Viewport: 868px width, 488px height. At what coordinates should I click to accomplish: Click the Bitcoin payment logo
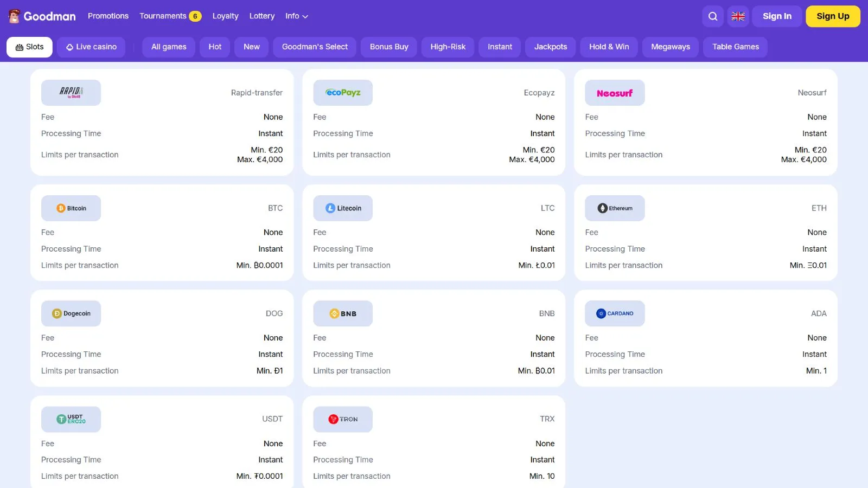click(x=71, y=208)
